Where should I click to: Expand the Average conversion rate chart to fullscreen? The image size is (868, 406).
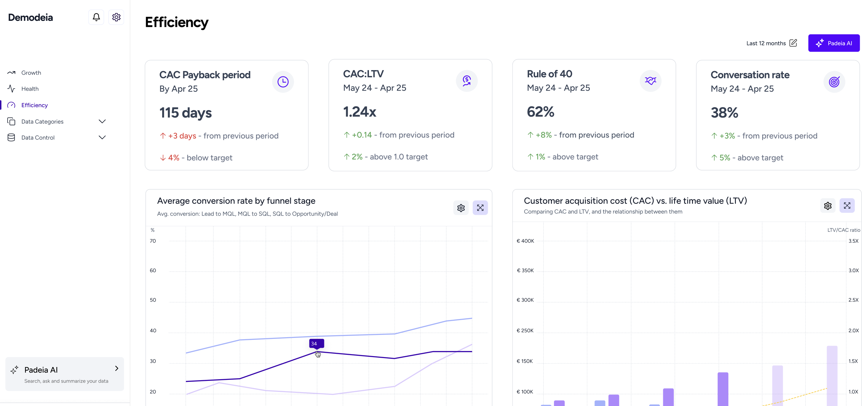(x=480, y=208)
